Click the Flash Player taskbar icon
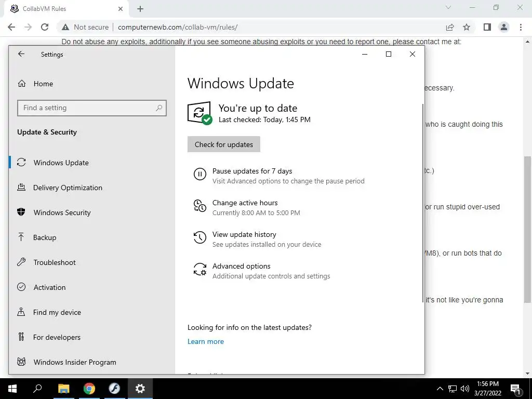The height and width of the screenshot is (399, 532). [114, 389]
